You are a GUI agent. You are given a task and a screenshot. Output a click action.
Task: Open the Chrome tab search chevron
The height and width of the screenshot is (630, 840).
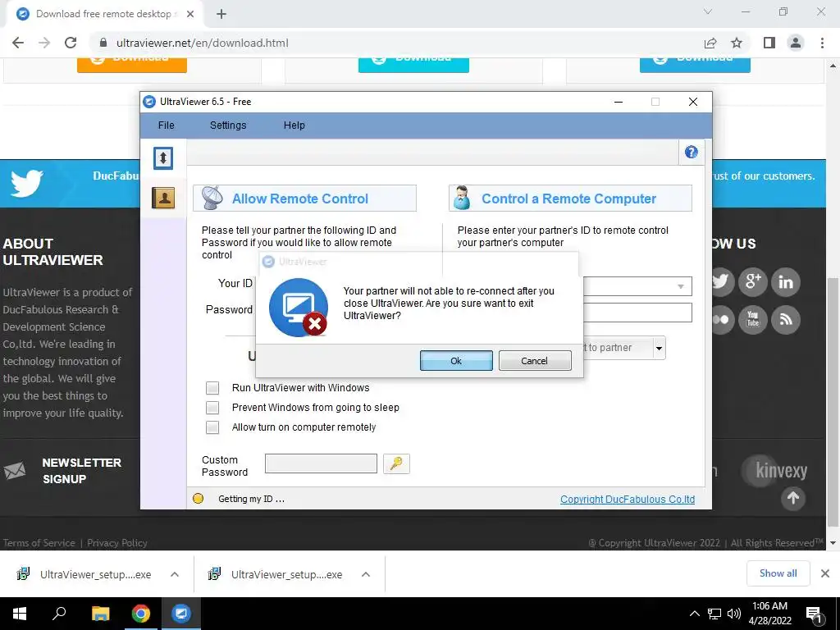(x=708, y=11)
